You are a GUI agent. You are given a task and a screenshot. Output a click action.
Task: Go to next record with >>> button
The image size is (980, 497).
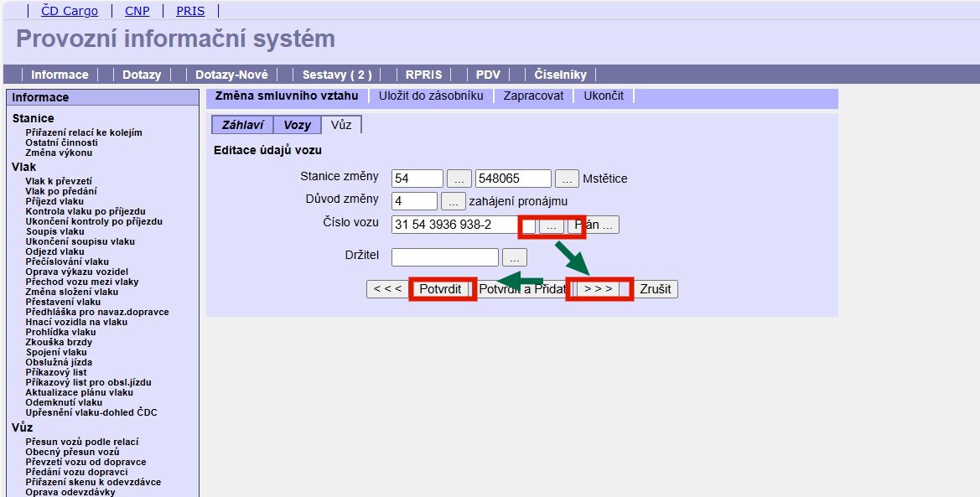click(599, 289)
